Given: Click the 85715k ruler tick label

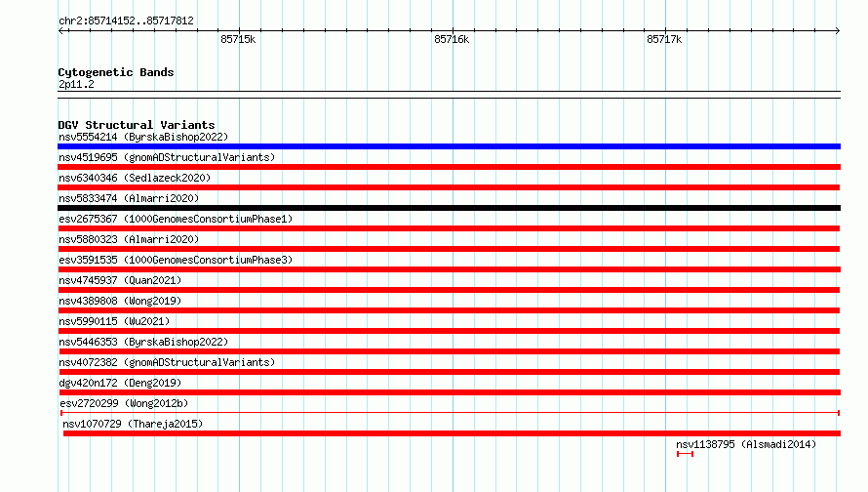Looking at the screenshot, I should coord(238,39).
